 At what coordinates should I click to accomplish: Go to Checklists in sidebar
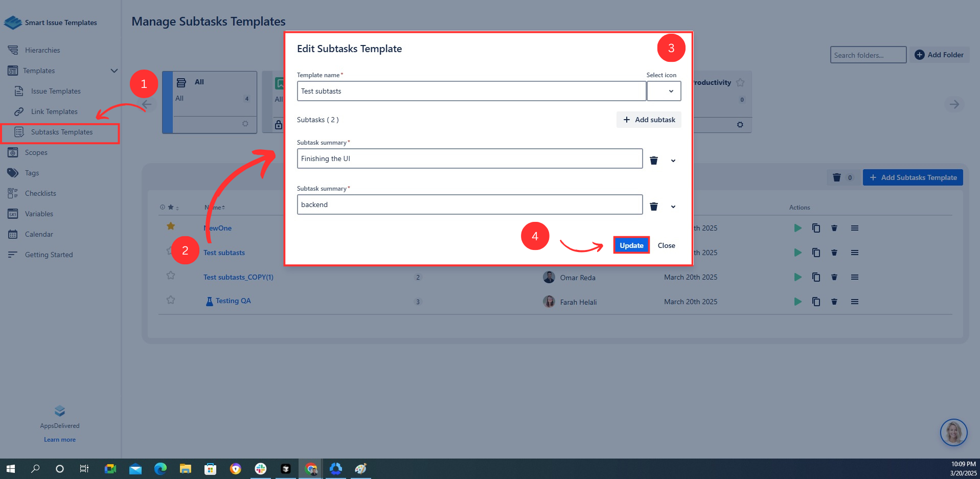coord(40,193)
